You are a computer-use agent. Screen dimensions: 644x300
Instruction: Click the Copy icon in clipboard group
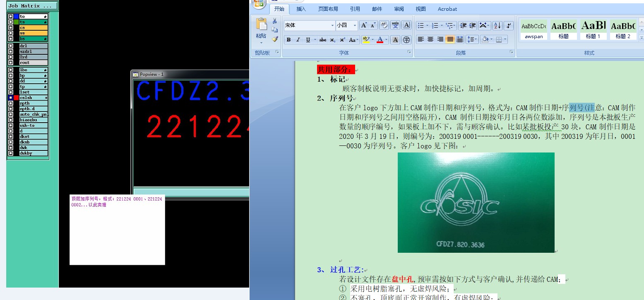click(274, 30)
